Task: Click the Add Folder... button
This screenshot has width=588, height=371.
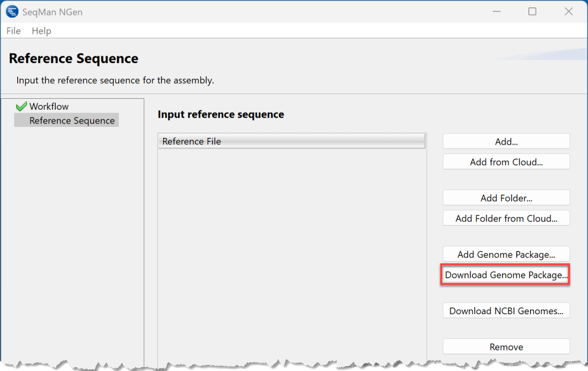Action: [x=506, y=198]
